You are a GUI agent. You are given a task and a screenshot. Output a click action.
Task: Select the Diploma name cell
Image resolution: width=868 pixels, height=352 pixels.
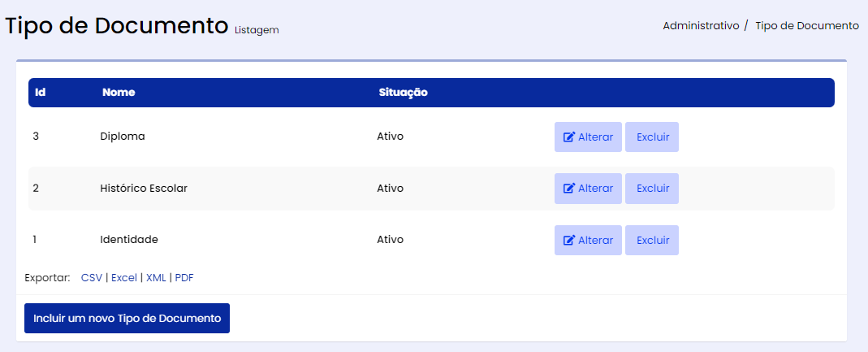pos(122,137)
